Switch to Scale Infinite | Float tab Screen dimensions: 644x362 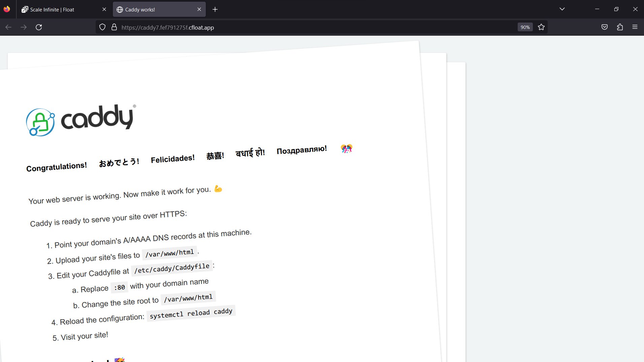click(63, 9)
